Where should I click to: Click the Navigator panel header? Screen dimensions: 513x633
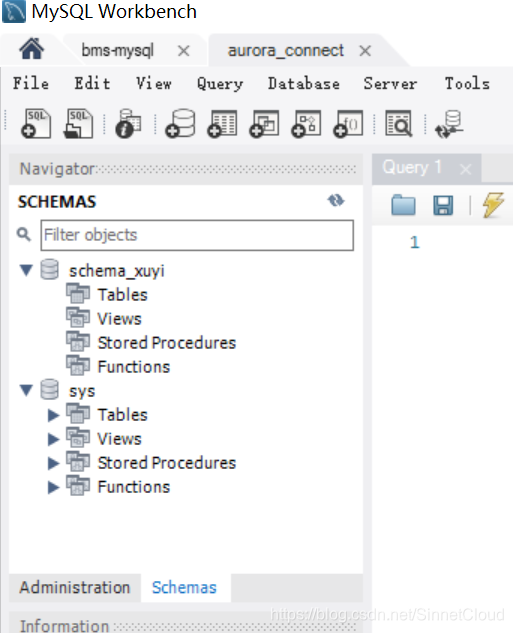pyautogui.click(x=186, y=168)
